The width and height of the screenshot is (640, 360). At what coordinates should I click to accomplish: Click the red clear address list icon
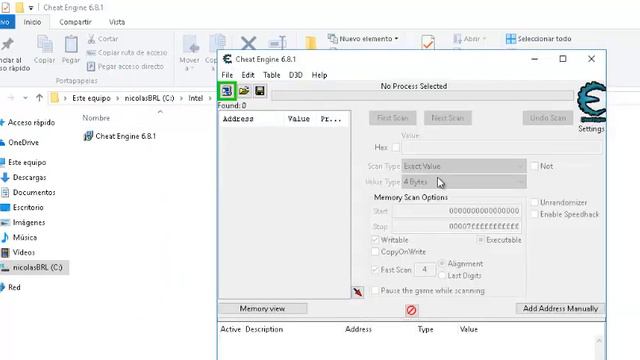pos(411,311)
